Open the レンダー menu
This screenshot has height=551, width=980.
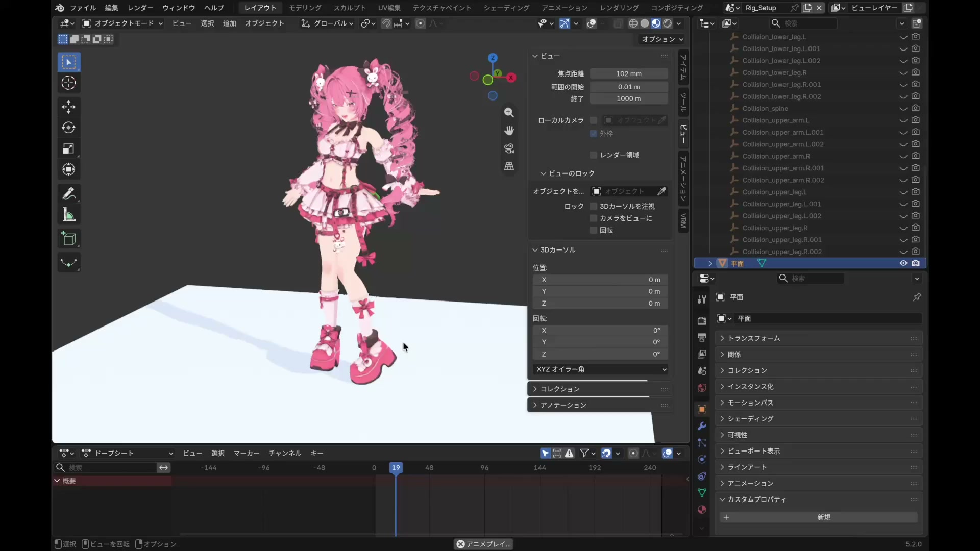coord(140,8)
